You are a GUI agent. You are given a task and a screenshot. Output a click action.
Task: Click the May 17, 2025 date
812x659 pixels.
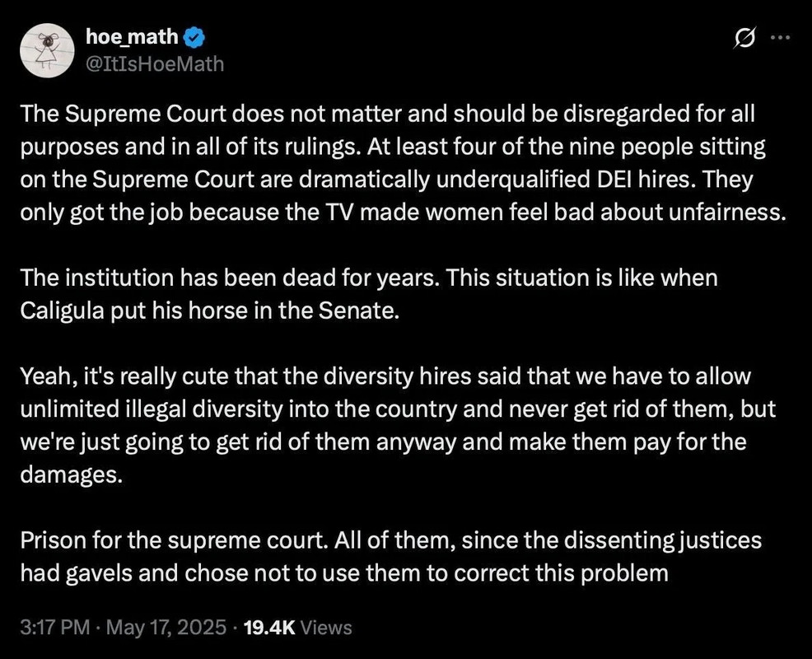pos(165,627)
